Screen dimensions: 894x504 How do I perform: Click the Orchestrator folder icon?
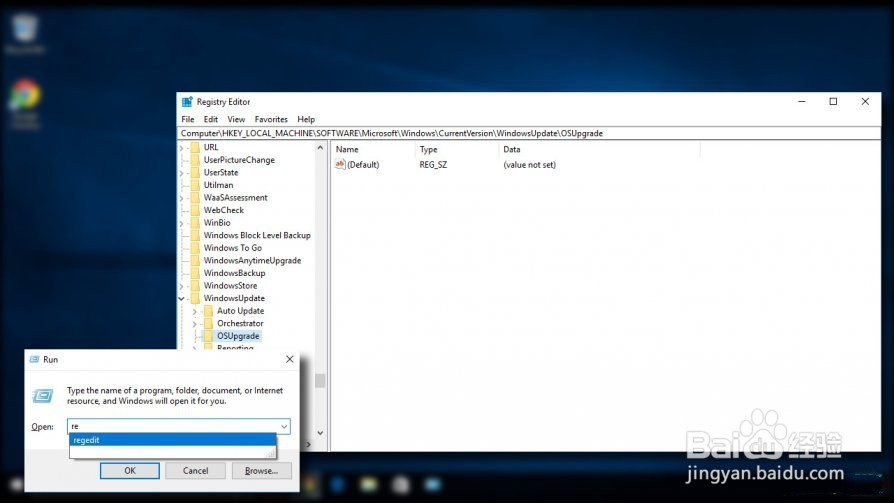pos(208,323)
